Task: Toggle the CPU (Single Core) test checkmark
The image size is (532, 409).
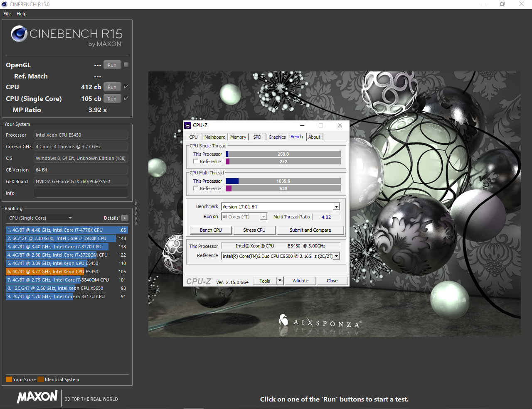Action: point(126,98)
